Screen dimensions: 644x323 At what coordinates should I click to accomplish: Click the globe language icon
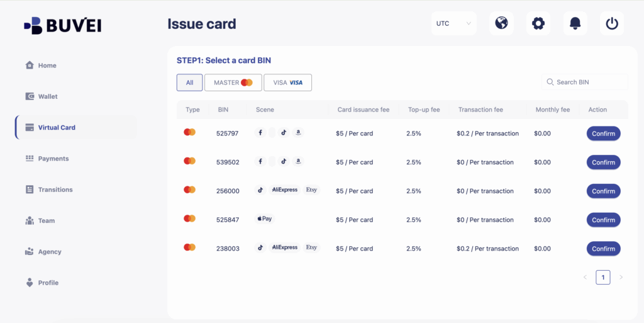click(x=501, y=24)
